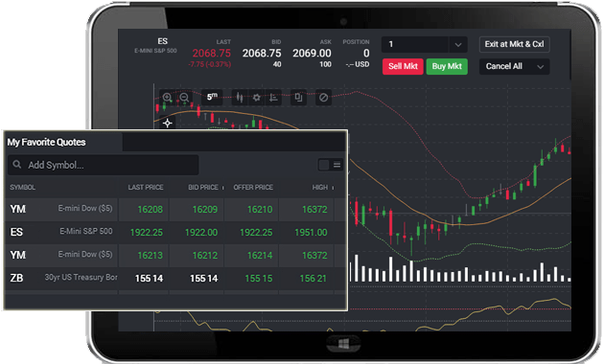This screenshot has width=604, height=364.
Task: Sort by the OFFER PRICE column
Action: (253, 188)
